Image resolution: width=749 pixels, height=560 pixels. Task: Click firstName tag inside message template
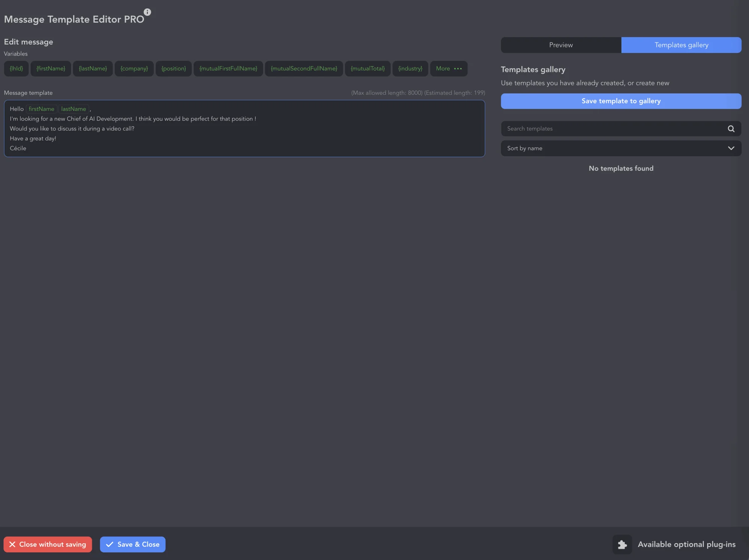pos(42,109)
